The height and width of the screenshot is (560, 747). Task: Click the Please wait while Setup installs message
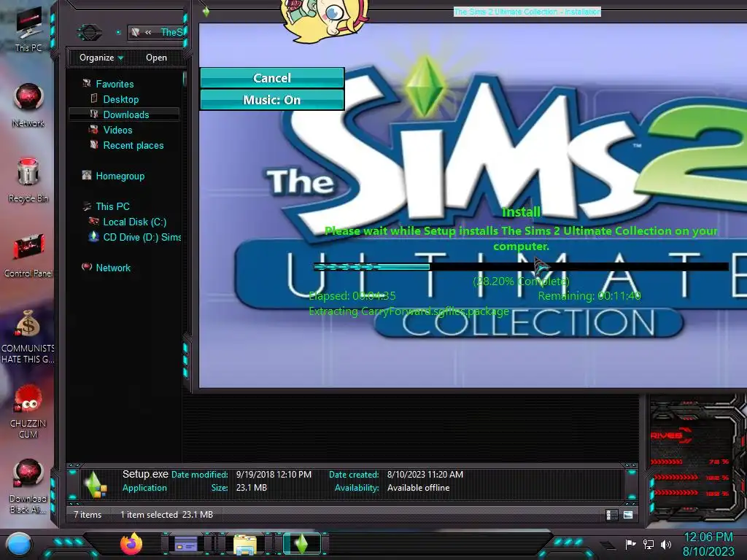click(521, 238)
